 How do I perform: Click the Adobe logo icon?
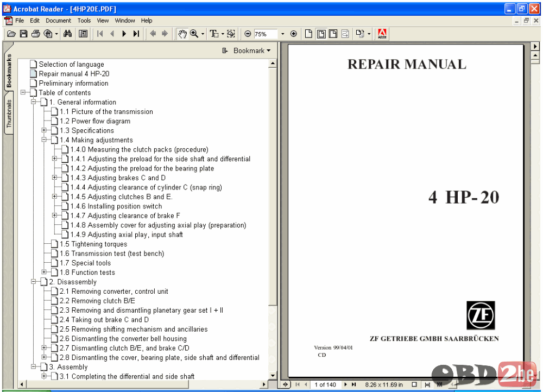click(x=382, y=34)
